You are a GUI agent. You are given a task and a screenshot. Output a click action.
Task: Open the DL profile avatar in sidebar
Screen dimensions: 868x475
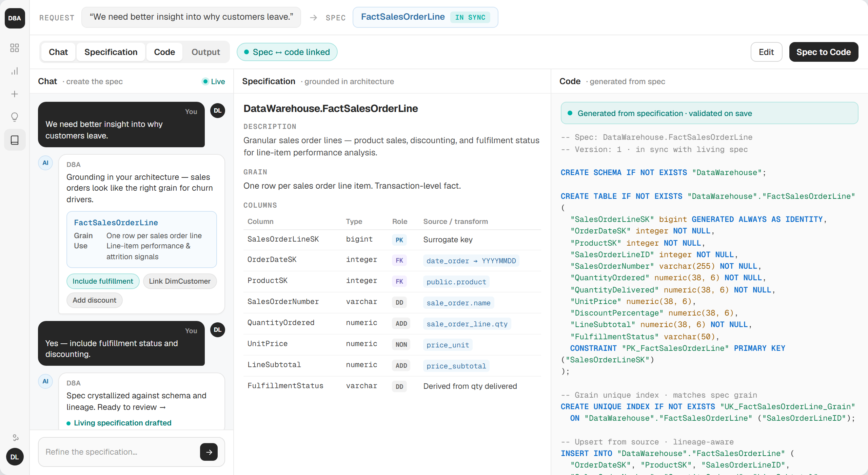pos(15,457)
